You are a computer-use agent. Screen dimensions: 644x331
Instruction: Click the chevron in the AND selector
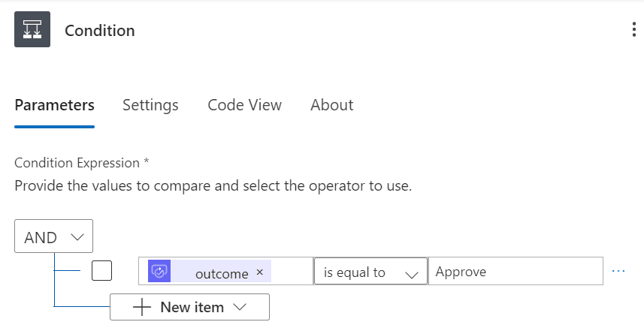point(77,237)
